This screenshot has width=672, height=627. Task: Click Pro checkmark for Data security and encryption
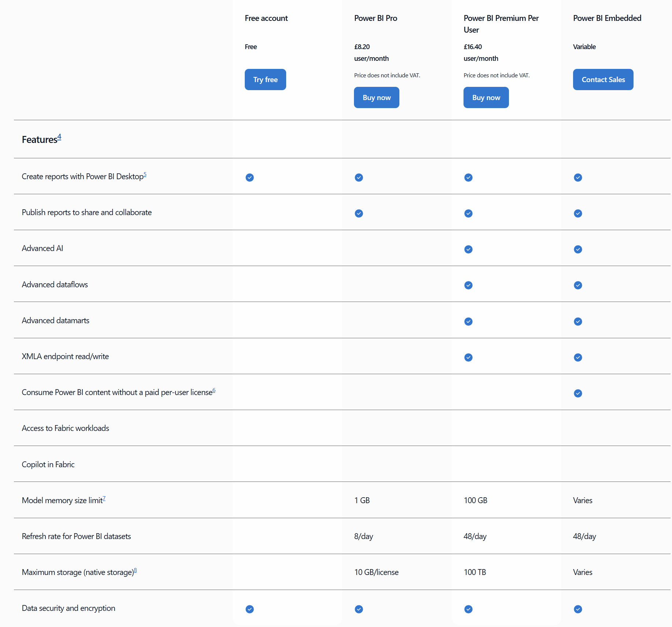coord(359,609)
